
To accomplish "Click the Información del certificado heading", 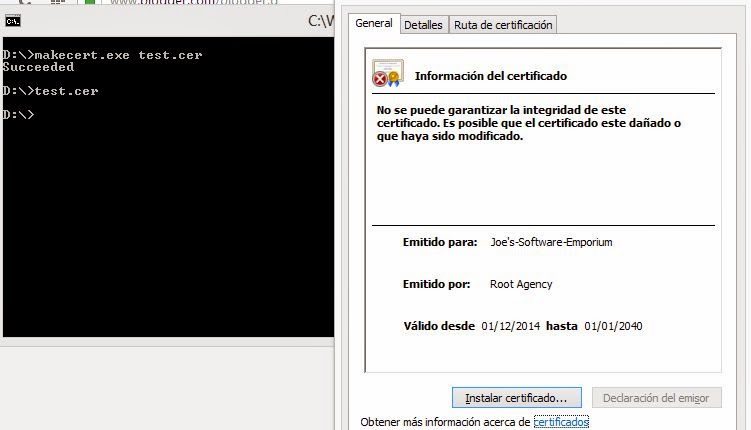I will [491, 76].
